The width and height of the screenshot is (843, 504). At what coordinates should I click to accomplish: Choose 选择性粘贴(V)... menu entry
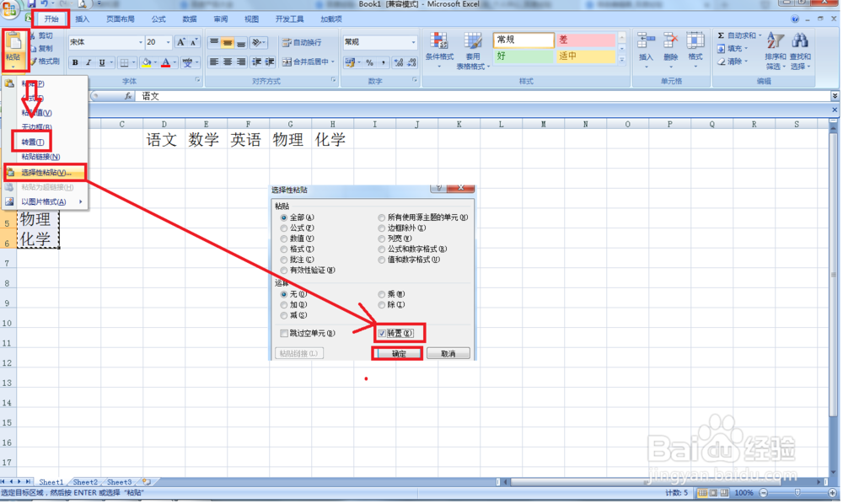45,173
